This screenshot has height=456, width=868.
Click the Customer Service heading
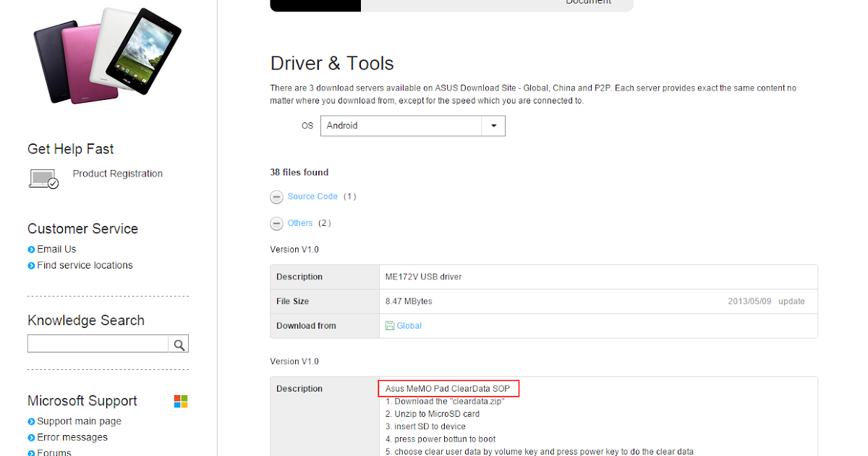(x=82, y=229)
